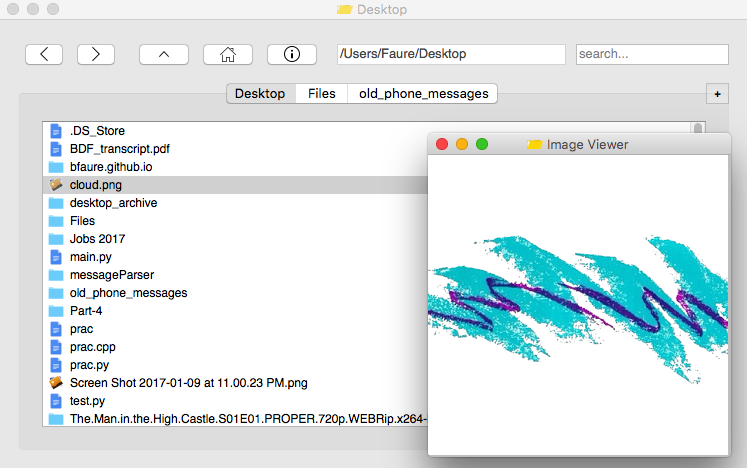Click the bfaure.github.io folder icon
The height and width of the screenshot is (468, 747).
click(56, 167)
